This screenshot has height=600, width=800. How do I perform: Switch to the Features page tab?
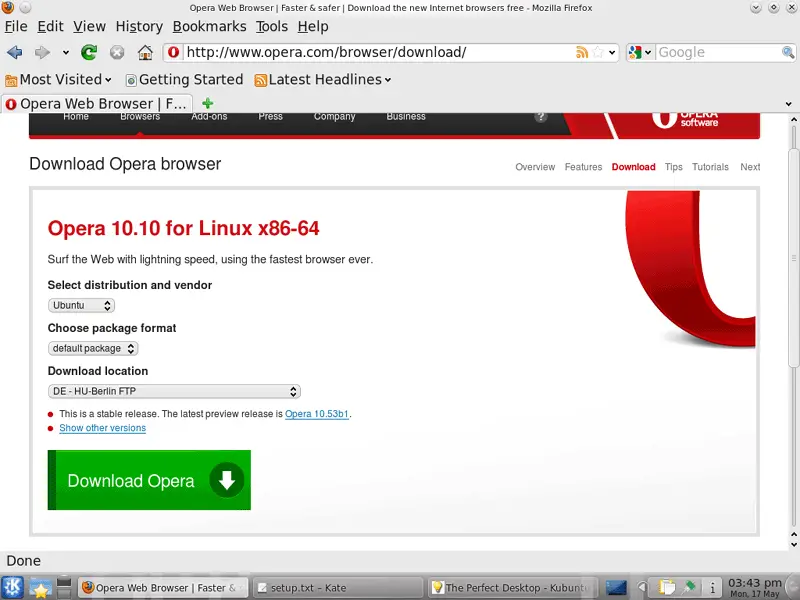point(583,167)
